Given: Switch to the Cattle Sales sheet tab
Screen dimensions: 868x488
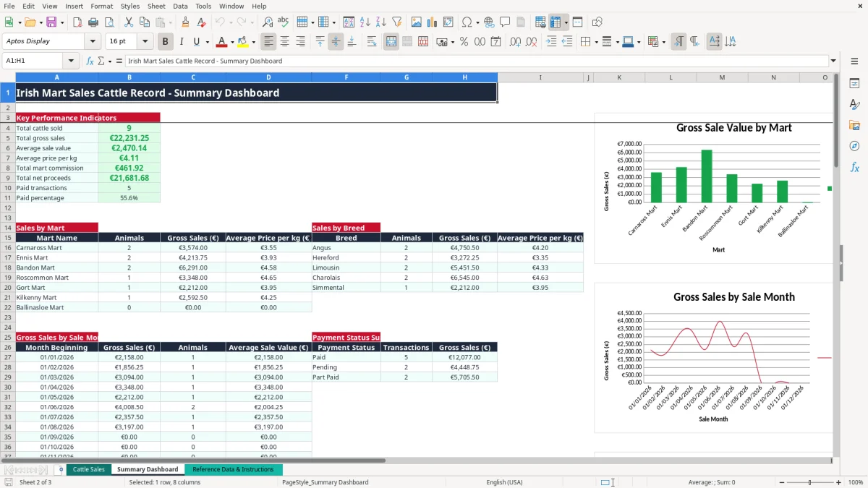Looking at the screenshot, I should [89, 469].
